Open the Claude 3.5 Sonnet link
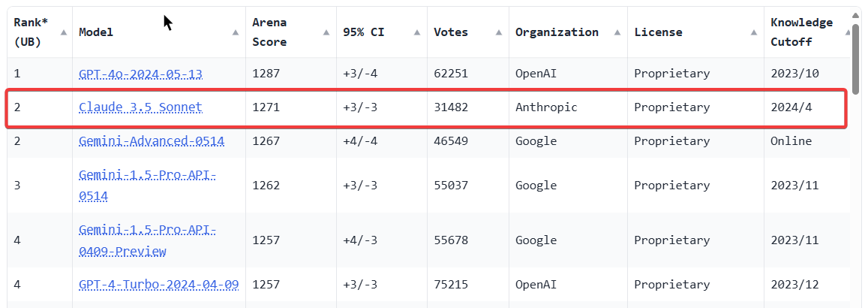Screen dimensions: 868x308 (x=140, y=107)
